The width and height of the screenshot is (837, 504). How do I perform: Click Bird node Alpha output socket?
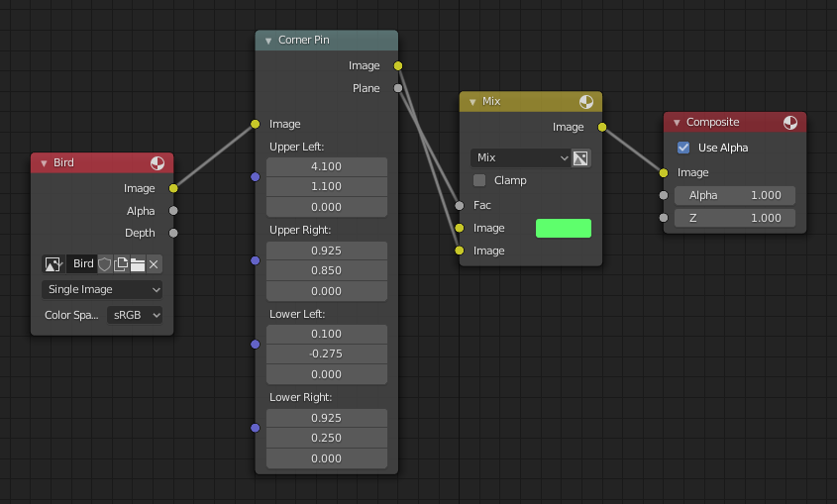pos(173,211)
